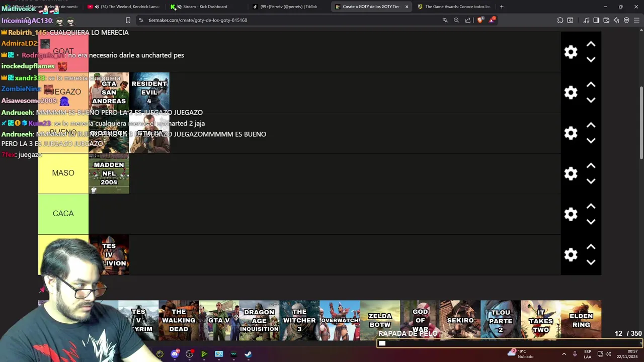This screenshot has height=362, width=644.
Task: Select GTA San Andreas tile
Action: click(109, 93)
